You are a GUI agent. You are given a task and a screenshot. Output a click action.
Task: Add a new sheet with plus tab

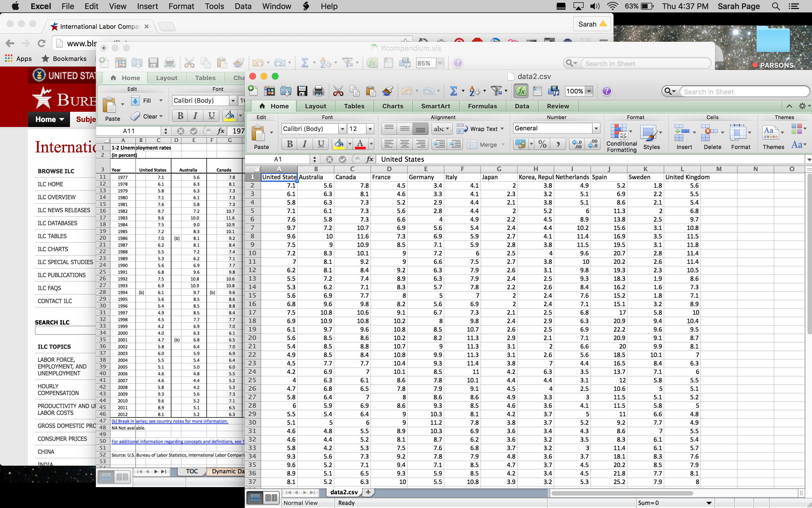click(368, 492)
